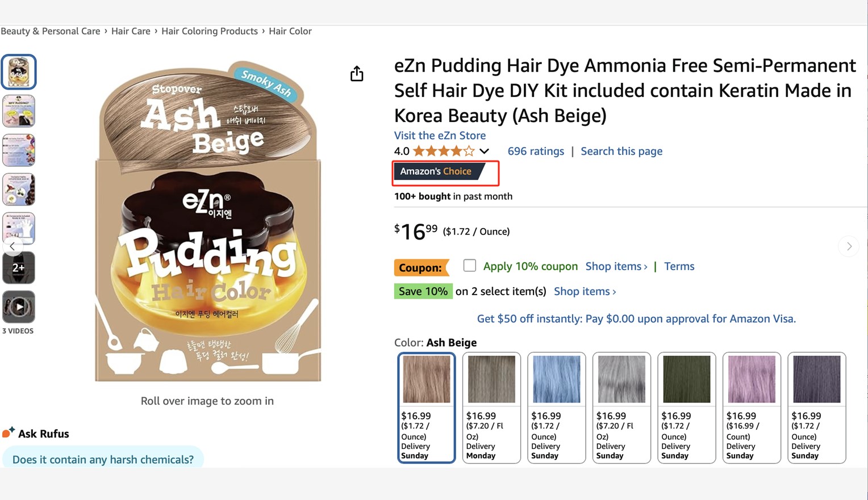The width and height of the screenshot is (868, 500).
Task: Click the right chevron carousel arrow
Action: point(849,246)
